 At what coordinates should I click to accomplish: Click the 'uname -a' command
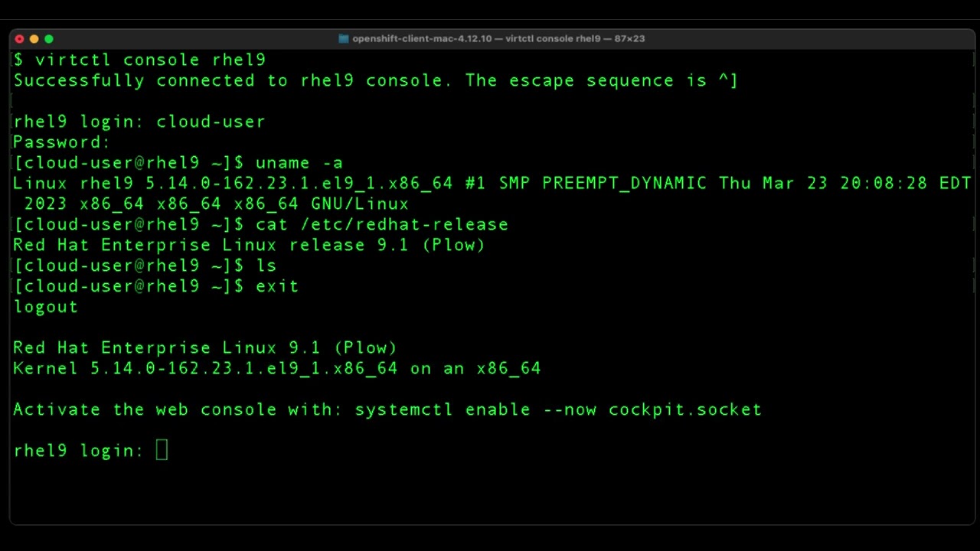click(299, 163)
